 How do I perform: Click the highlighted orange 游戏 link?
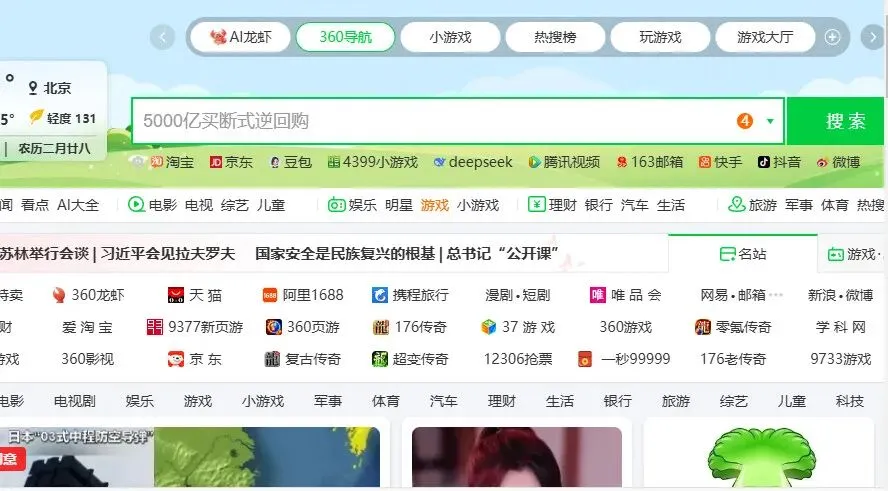pos(434,205)
